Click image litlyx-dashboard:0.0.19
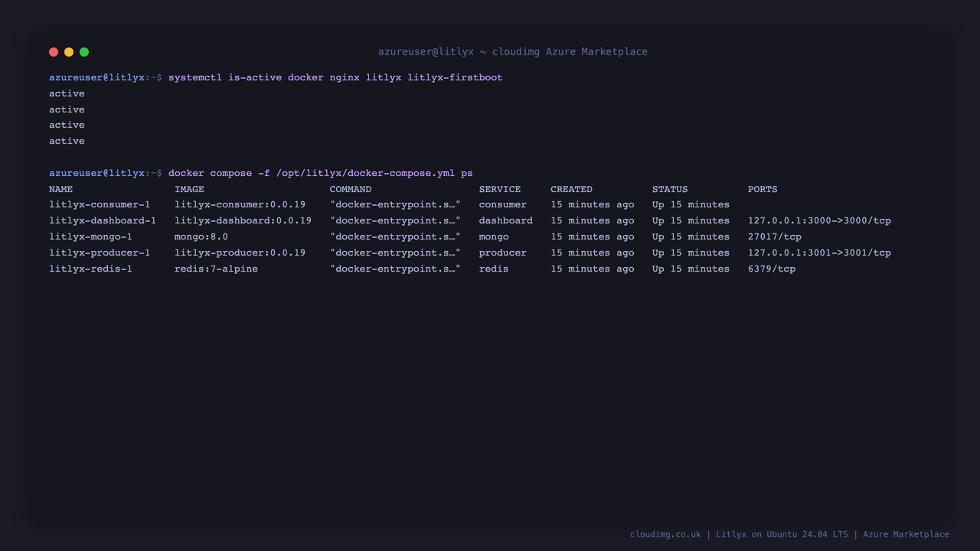The height and width of the screenshot is (551, 980). tap(243, 220)
